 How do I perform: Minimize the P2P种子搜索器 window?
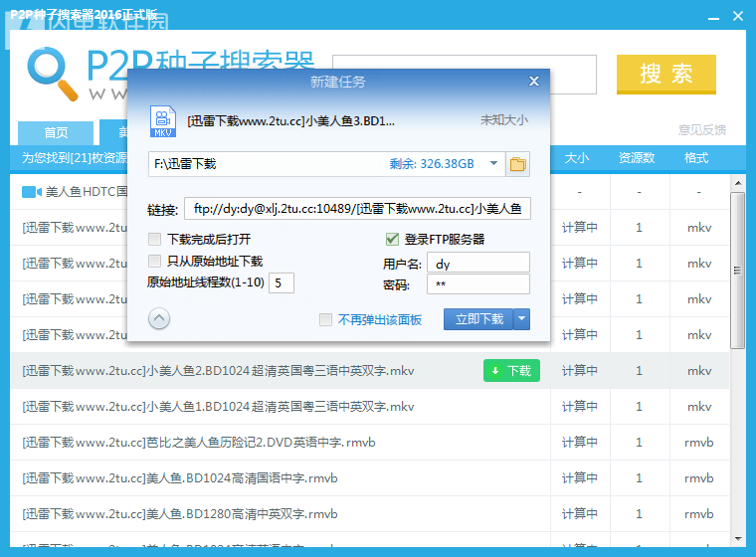713,17
